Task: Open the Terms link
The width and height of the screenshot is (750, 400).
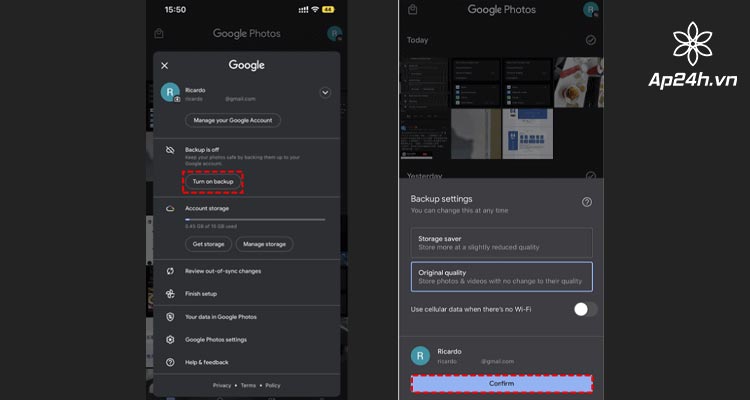Action: [248, 385]
